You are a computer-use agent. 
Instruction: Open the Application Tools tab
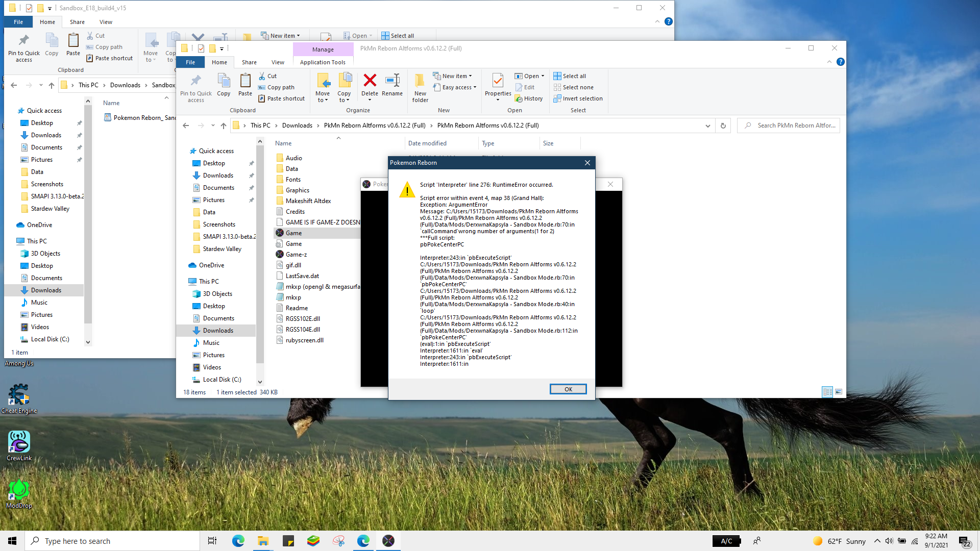point(323,62)
